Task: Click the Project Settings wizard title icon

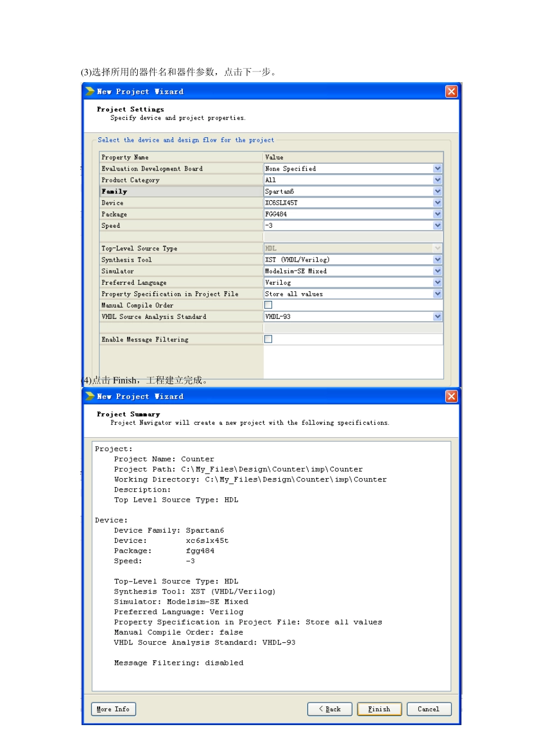Action: click(x=90, y=92)
